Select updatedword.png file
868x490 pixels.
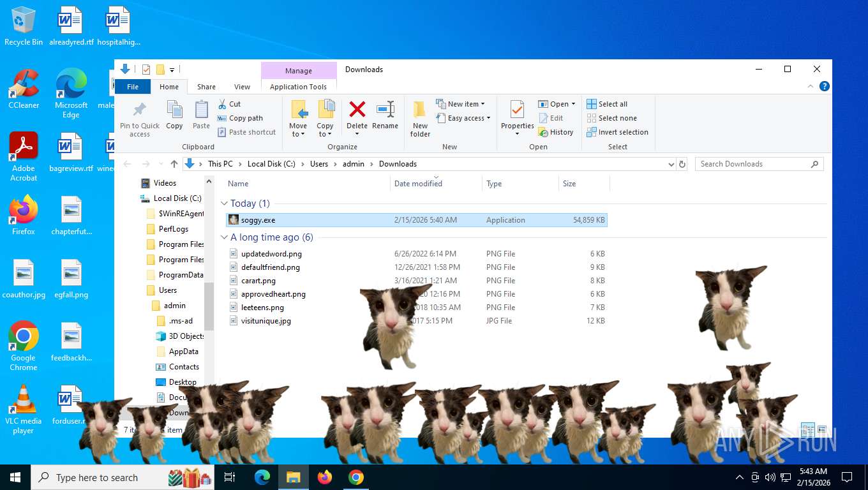tap(417, 254)
